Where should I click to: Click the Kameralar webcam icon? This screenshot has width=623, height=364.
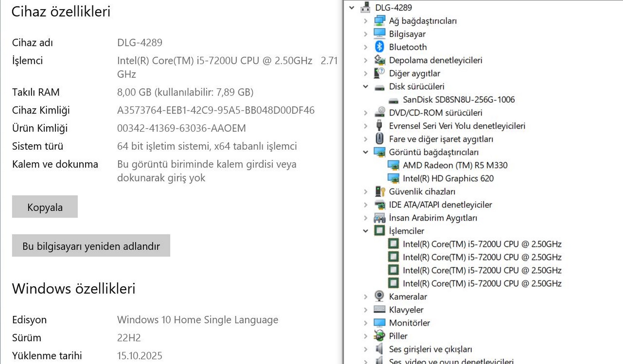pyautogui.click(x=379, y=296)
